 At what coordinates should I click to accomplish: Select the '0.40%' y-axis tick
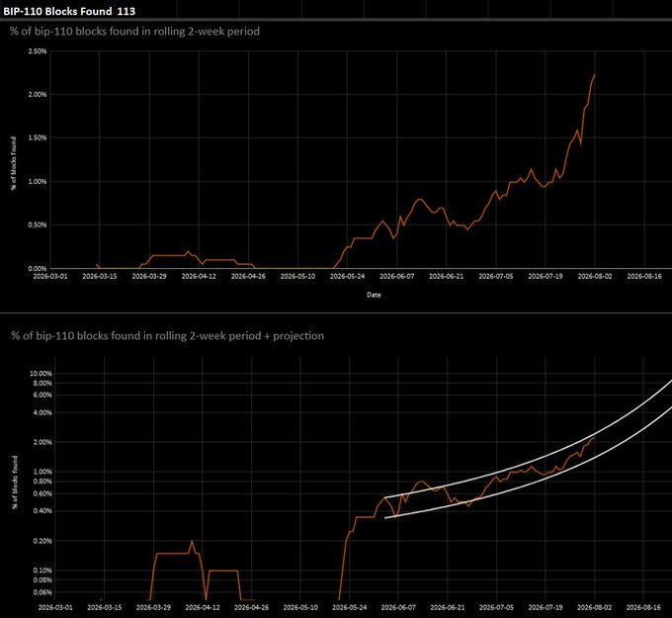tap(42, 511)
